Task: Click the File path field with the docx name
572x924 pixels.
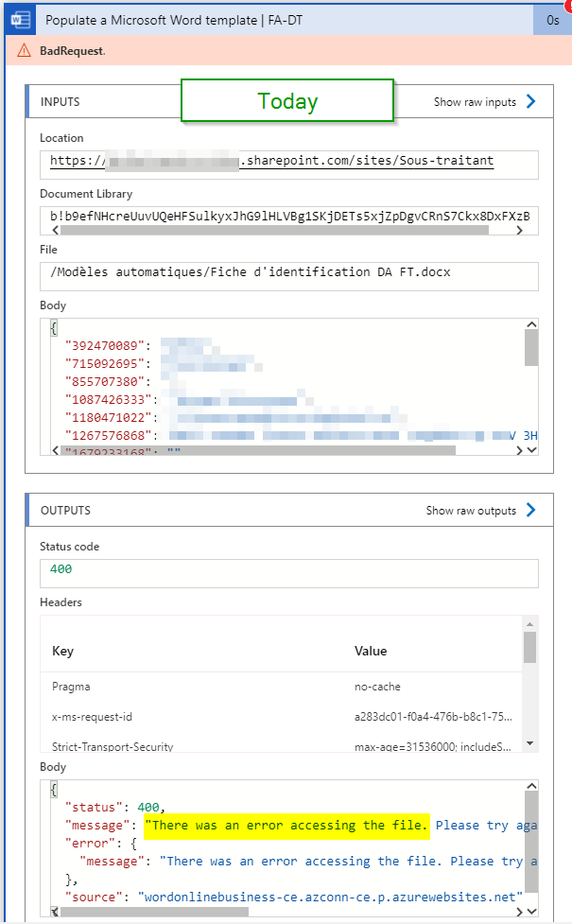Action: point(288,276)
